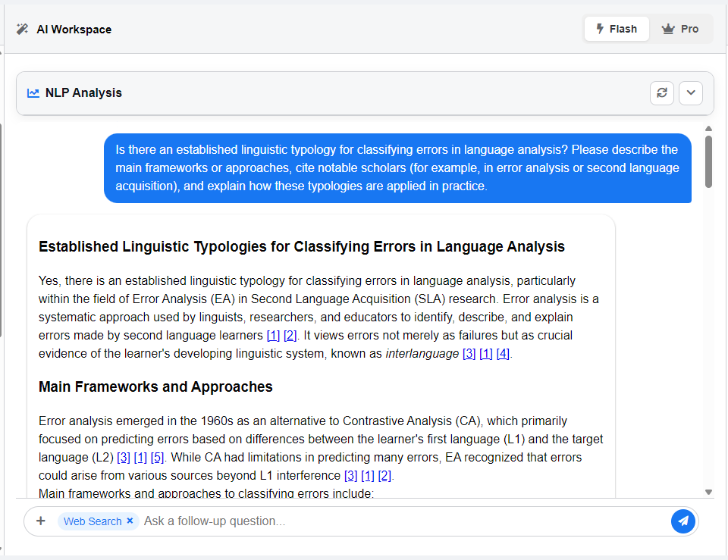Image resolution: width=728 pixels, height=560 pixels.
Task: Click the NLP Analysis chart icon
Action: tap(33, 93)
